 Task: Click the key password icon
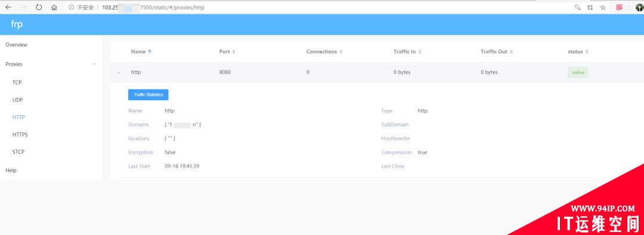point(577,7)
